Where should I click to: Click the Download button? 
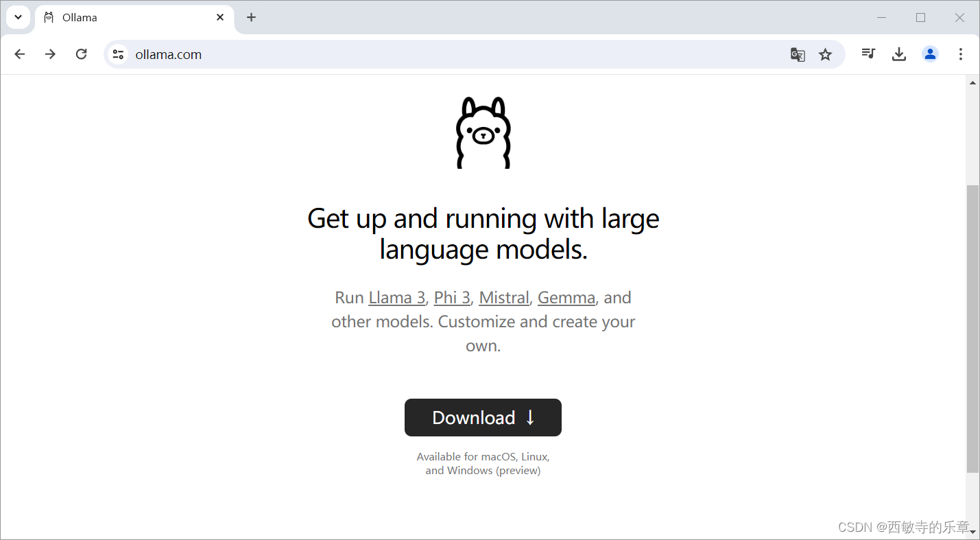(x=483, y=417)
